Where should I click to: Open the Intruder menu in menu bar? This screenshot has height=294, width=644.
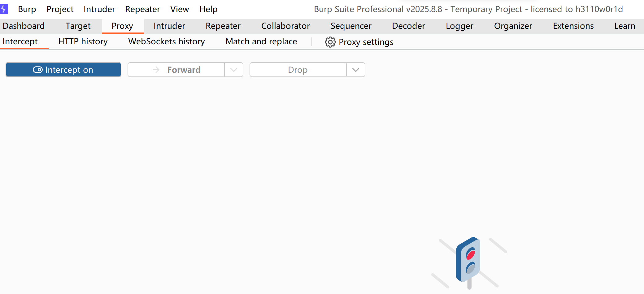click(99, 9)
